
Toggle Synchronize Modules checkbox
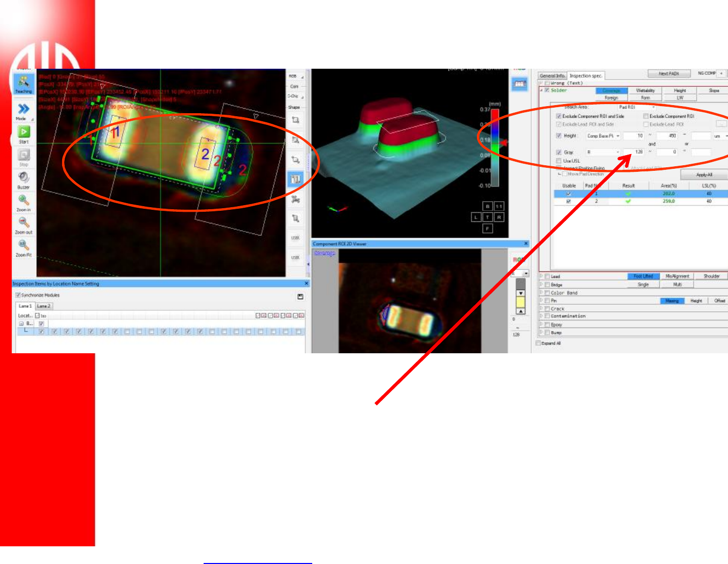pyautogui.click(x=18, y=295)
